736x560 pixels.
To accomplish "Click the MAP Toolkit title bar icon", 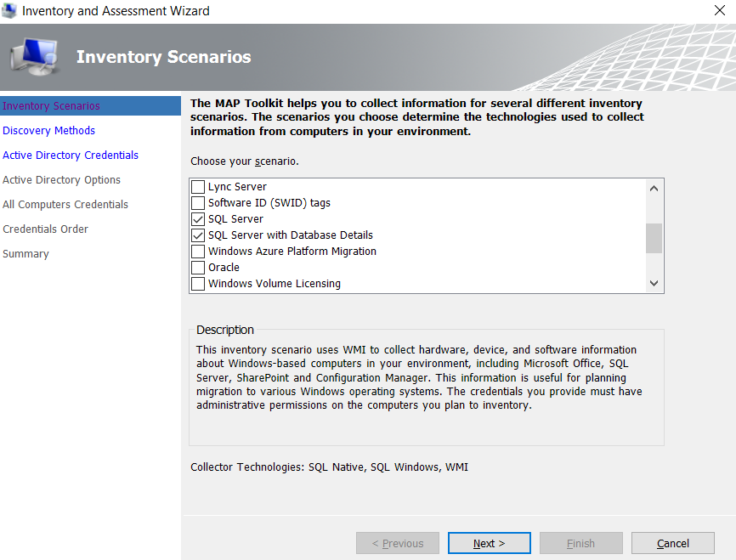I will coord(9,11).
